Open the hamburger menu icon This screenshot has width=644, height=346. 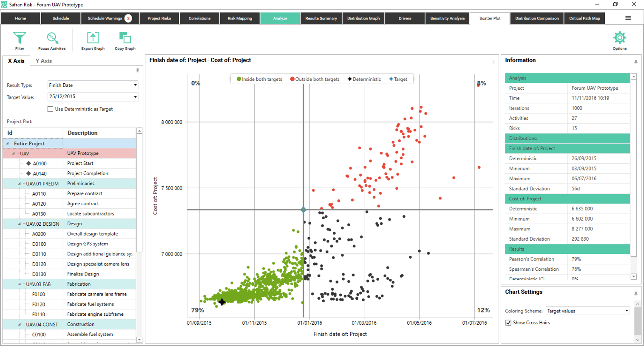pos(628,18)
